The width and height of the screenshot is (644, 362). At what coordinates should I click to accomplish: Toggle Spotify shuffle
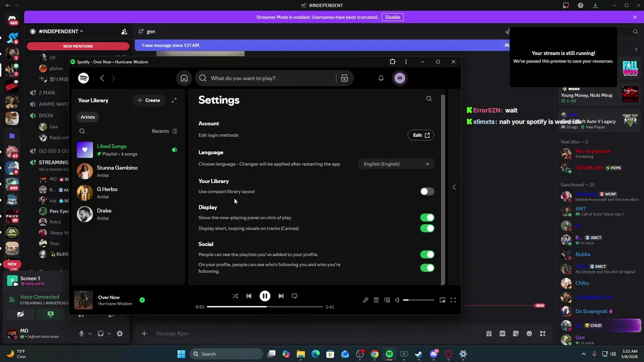click(235, 296)
